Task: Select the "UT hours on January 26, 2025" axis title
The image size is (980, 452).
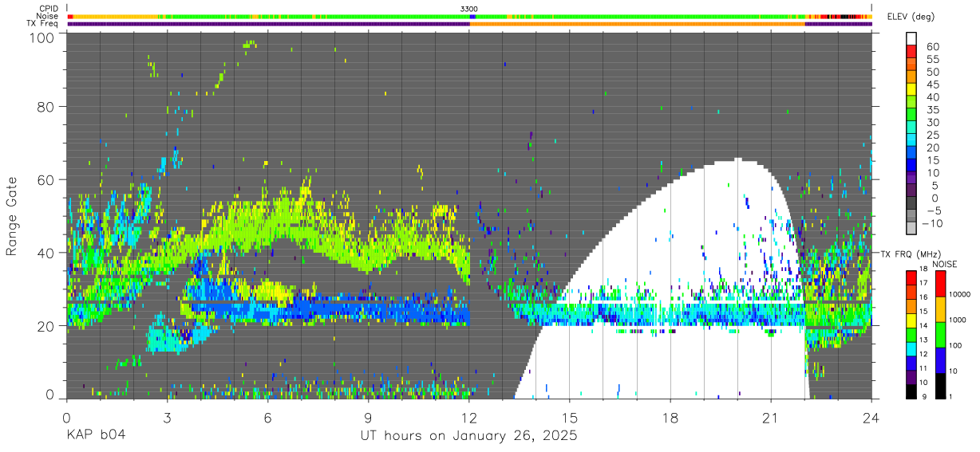Action: pos(469,436)
